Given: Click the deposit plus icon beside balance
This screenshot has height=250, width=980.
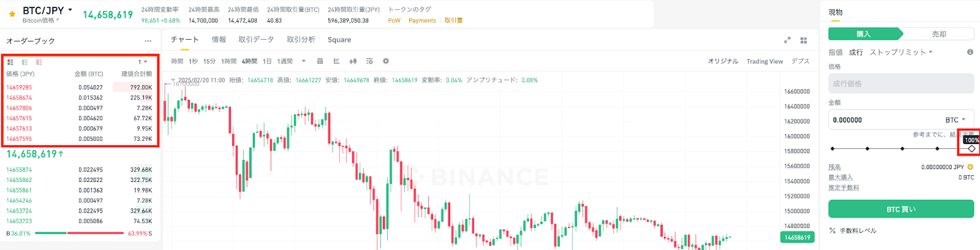Looking at the screenshot, I should pyautogui.click(x=970, y=167).
